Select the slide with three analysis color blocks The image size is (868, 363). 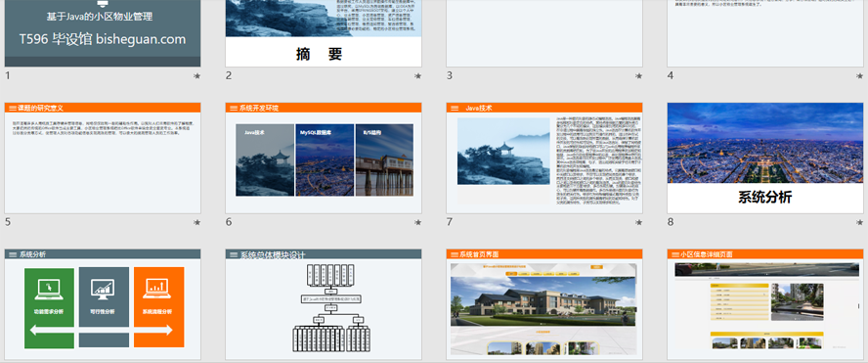click(103, 304)
